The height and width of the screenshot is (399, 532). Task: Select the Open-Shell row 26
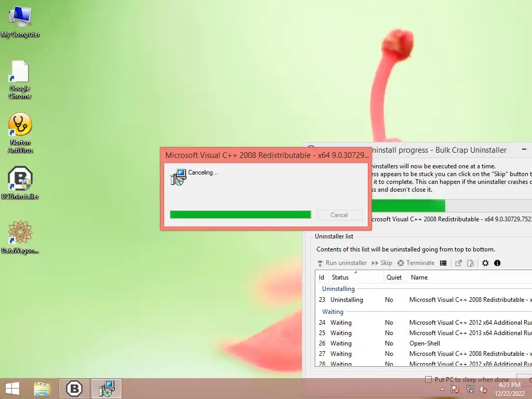point(424,343)
